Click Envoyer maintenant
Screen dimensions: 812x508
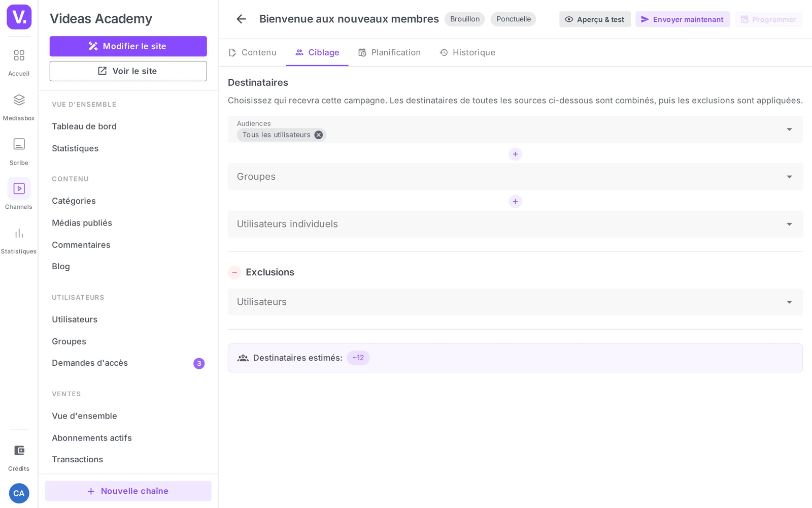pos(683,19)
